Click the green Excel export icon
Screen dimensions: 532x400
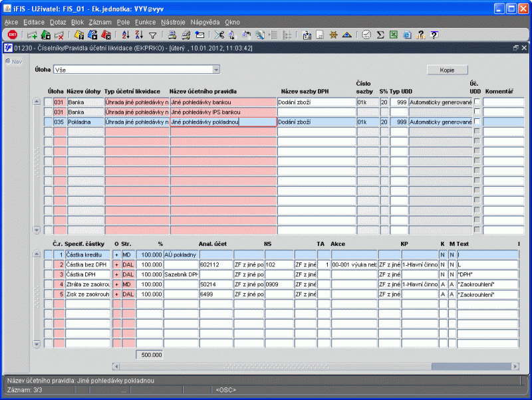[x=394, y=35]
